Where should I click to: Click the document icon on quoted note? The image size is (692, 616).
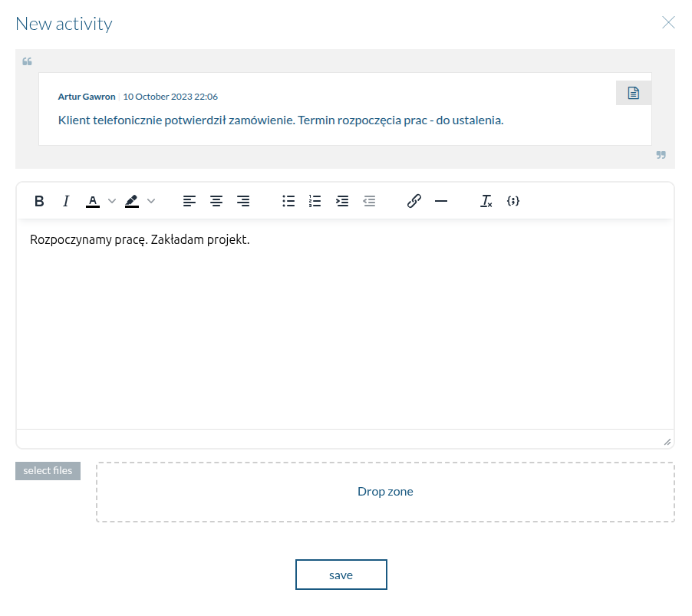click(x=633, y=93)
